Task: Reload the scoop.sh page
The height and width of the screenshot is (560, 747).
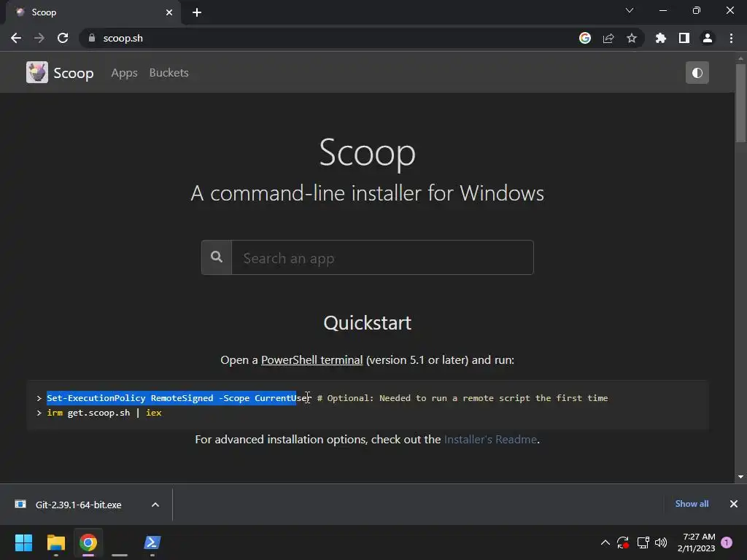Action: pyautogui.click(x=63, y=38)
